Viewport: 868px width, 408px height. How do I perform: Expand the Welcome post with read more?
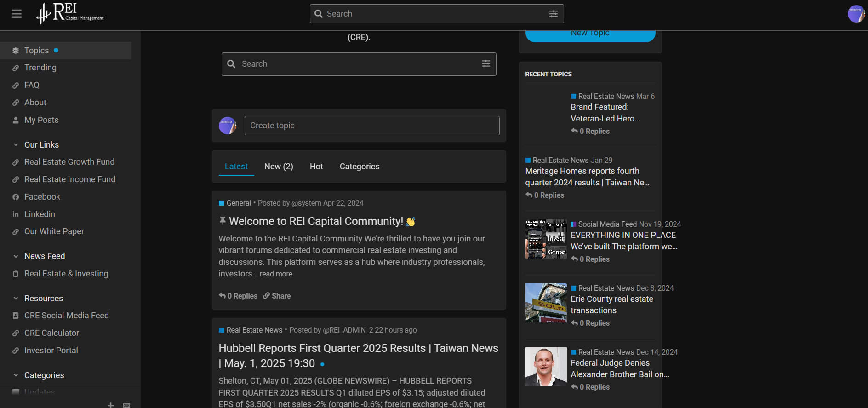(276, 274)
